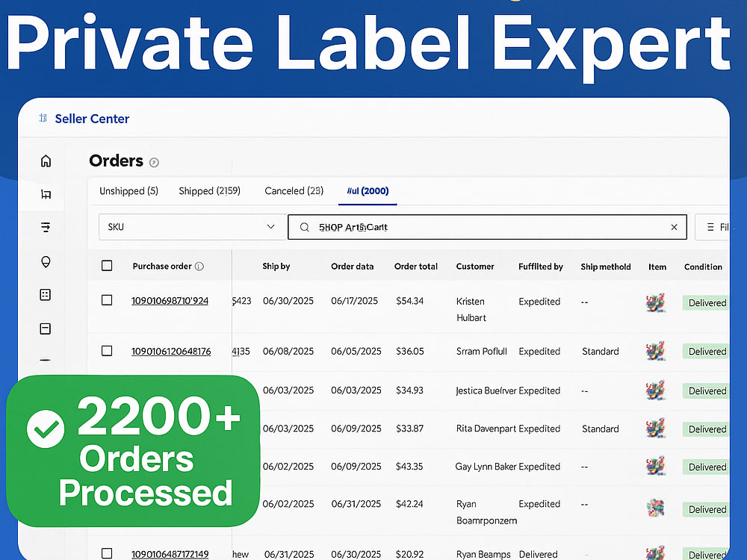
Task: Open purchase order 109010698710'924 link
Action: click(x=170, y=301)
